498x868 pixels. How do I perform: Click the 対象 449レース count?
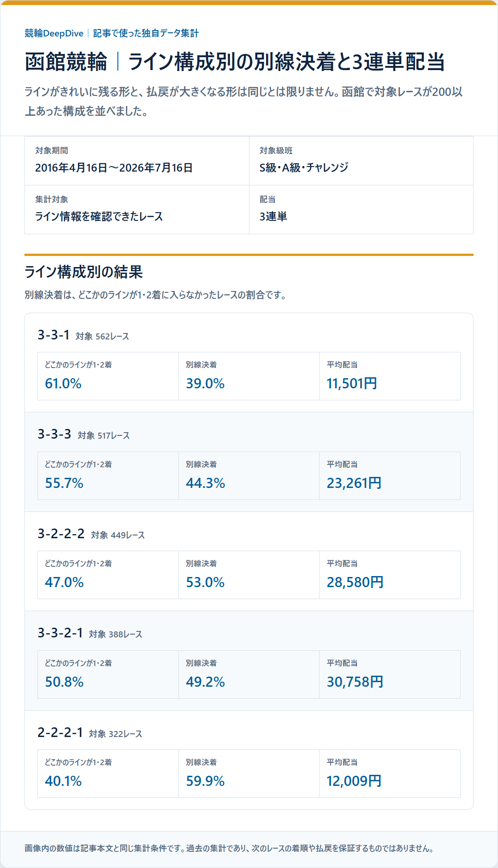pyautogui.click(x=118, y=535)
